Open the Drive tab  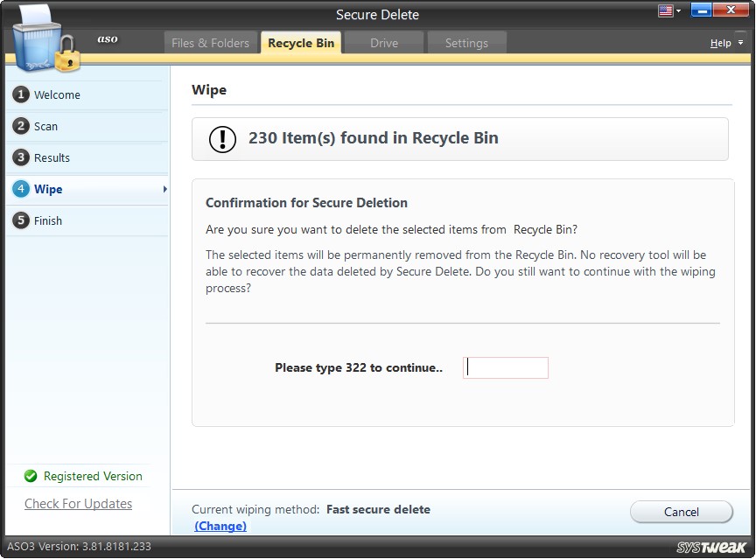click(x=383, y=42)
